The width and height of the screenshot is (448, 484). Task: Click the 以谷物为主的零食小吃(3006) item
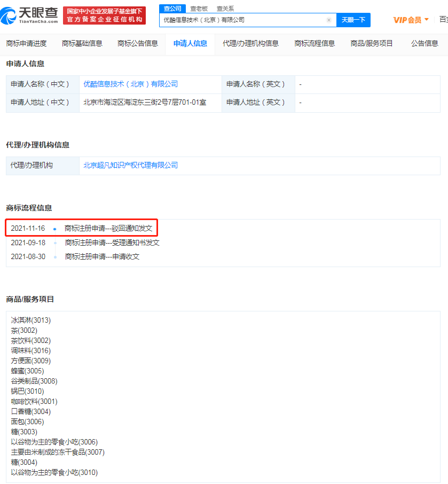tap(54, 442)
